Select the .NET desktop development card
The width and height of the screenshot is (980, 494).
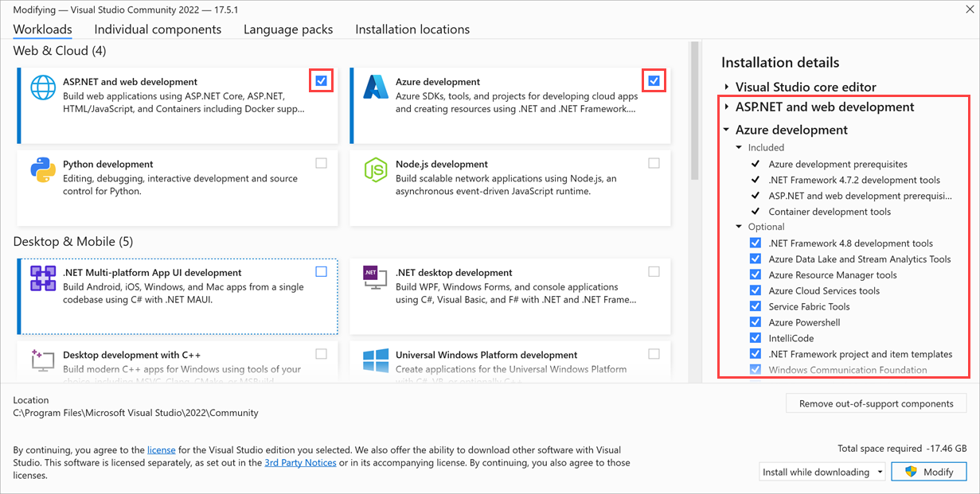[510, 296]
